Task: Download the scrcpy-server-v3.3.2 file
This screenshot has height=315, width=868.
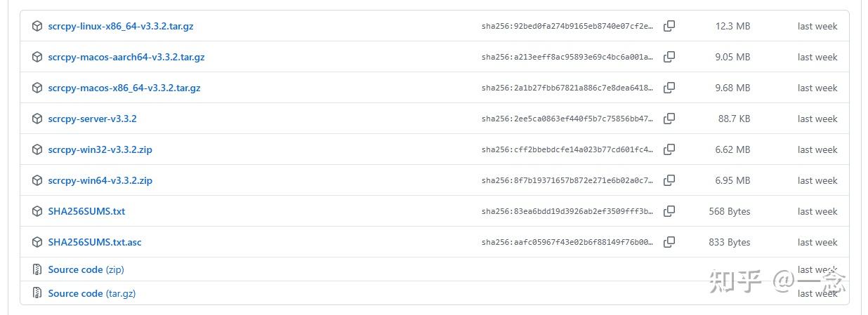Action: tap(92, 119)
